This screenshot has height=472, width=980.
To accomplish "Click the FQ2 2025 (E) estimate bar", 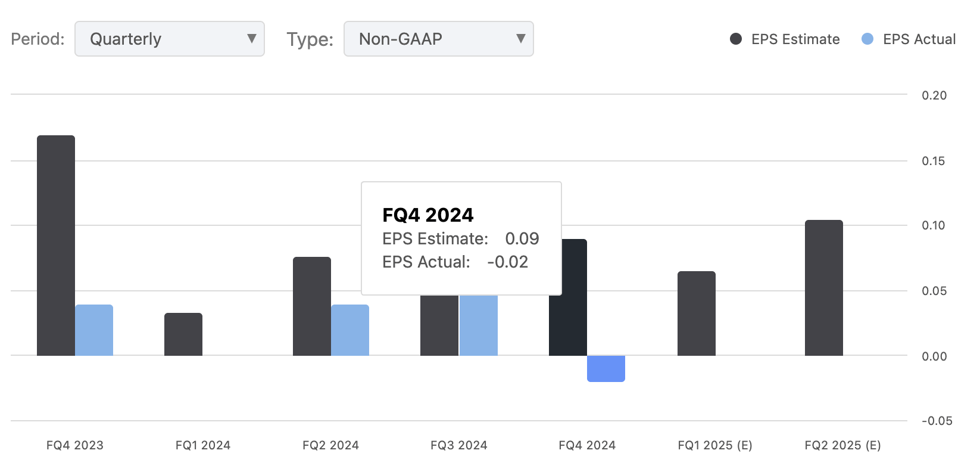I will (824, 288).
